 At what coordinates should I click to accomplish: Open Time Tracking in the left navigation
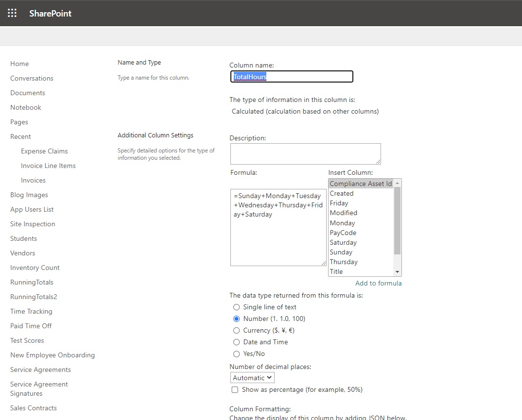coord(31,311)
